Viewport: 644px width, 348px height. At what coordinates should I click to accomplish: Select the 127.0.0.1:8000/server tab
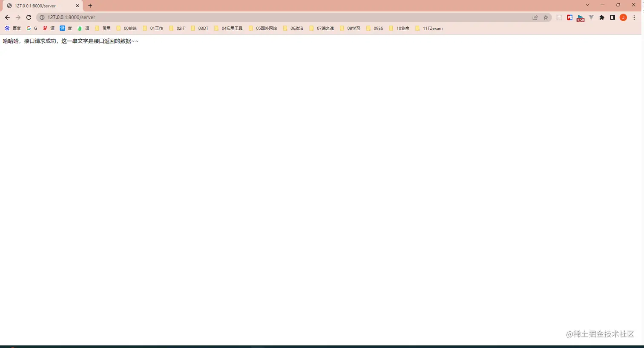[43, 6]
